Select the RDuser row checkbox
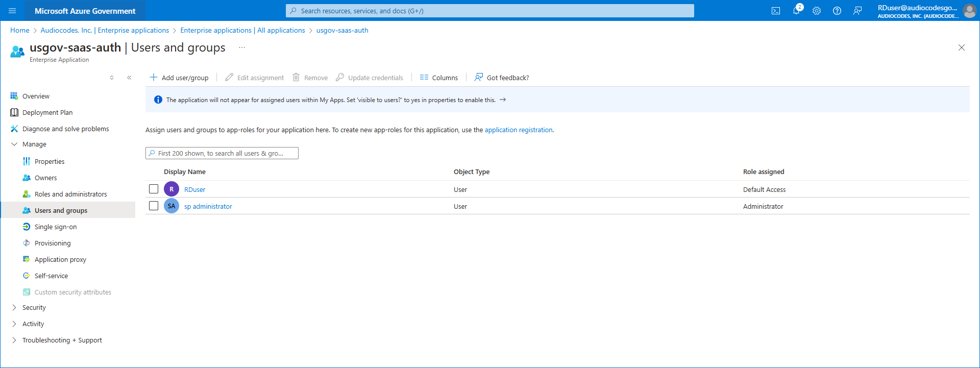The height and width of the screenshot is (368, 980). pos(154,189)
